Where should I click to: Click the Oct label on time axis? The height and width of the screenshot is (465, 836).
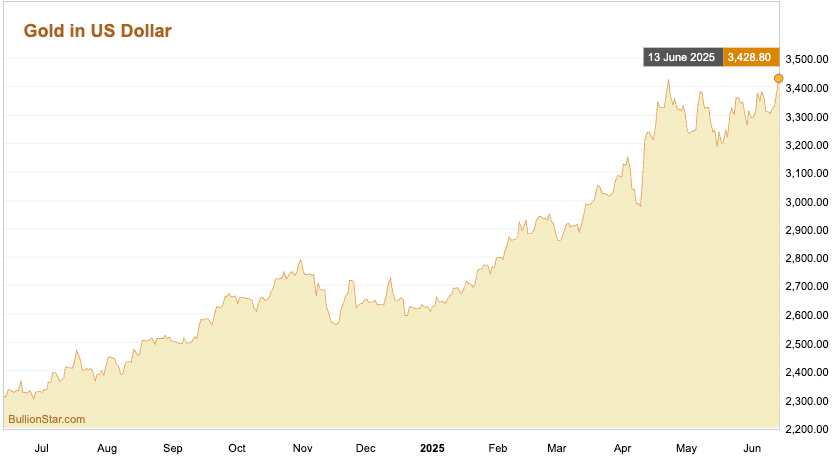coord(237,449)
